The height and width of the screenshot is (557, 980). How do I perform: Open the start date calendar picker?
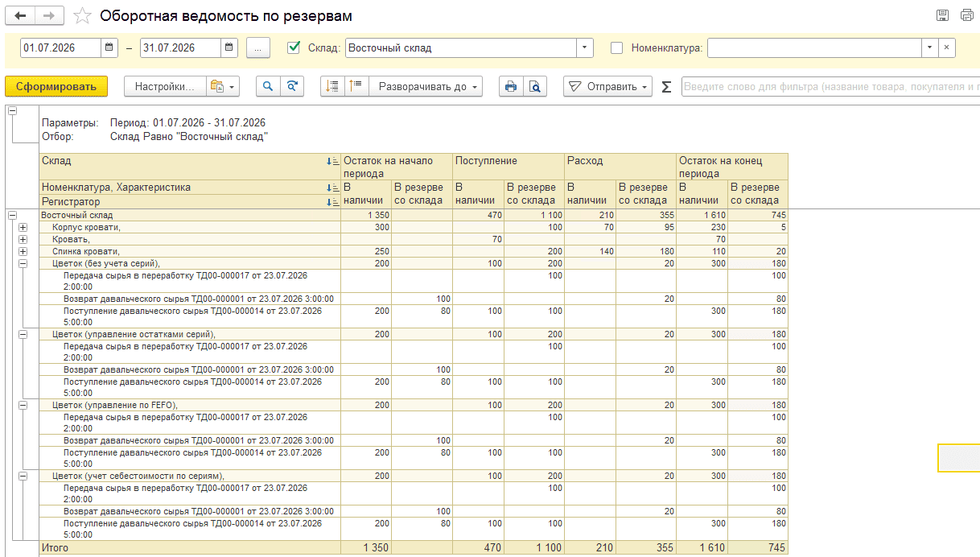[x=109, y=47]
